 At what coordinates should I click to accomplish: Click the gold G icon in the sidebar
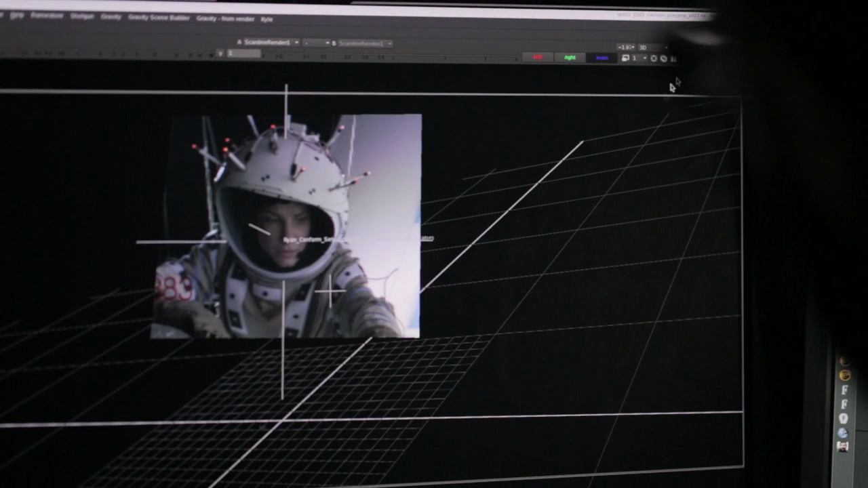pyautogui.click(x=844, y=375)
